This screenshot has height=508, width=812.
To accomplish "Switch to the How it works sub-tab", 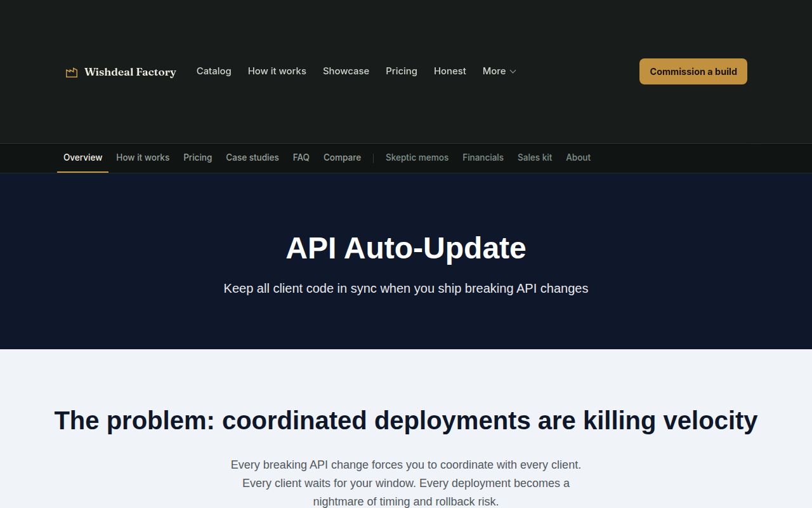I will 143,157.
